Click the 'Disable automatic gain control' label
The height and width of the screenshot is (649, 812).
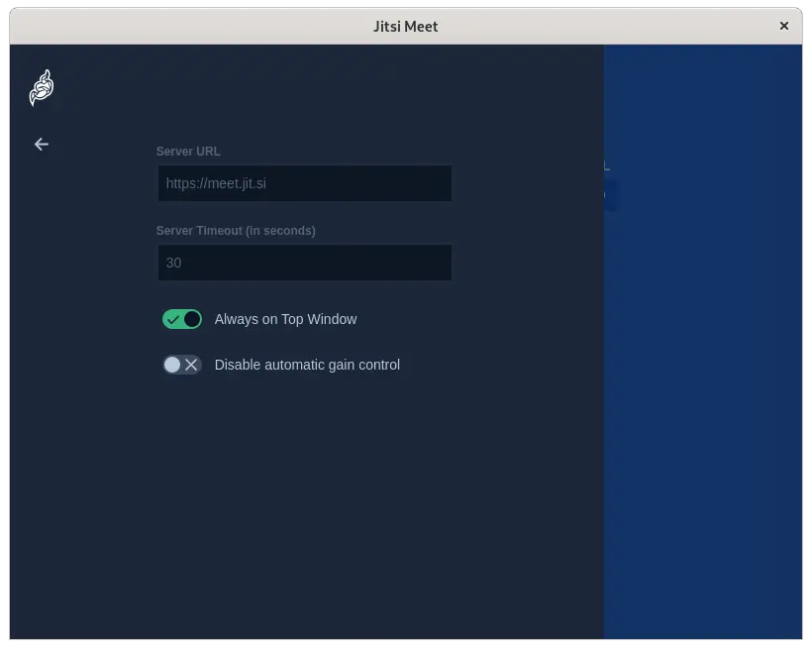click(307, 365)
